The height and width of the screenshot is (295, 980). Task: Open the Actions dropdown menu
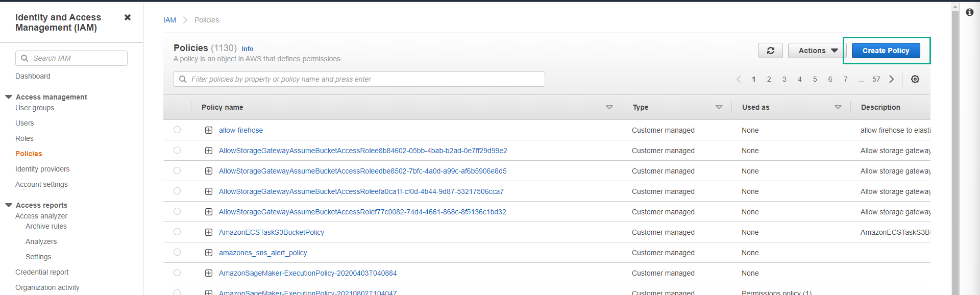tap(818, 51)
